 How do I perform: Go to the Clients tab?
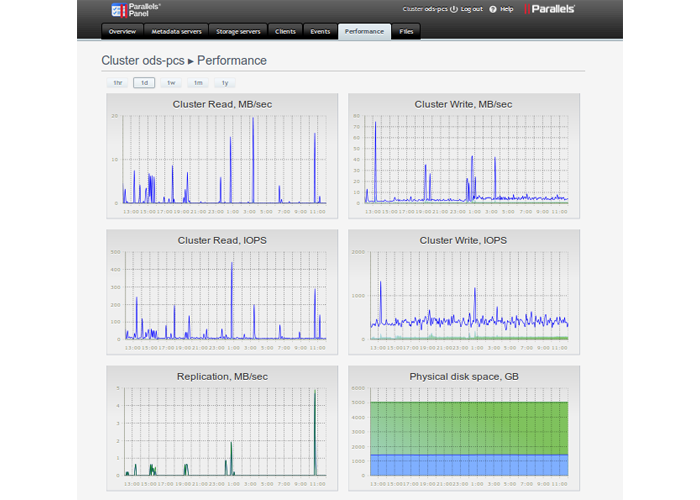[x=285, y=31]
